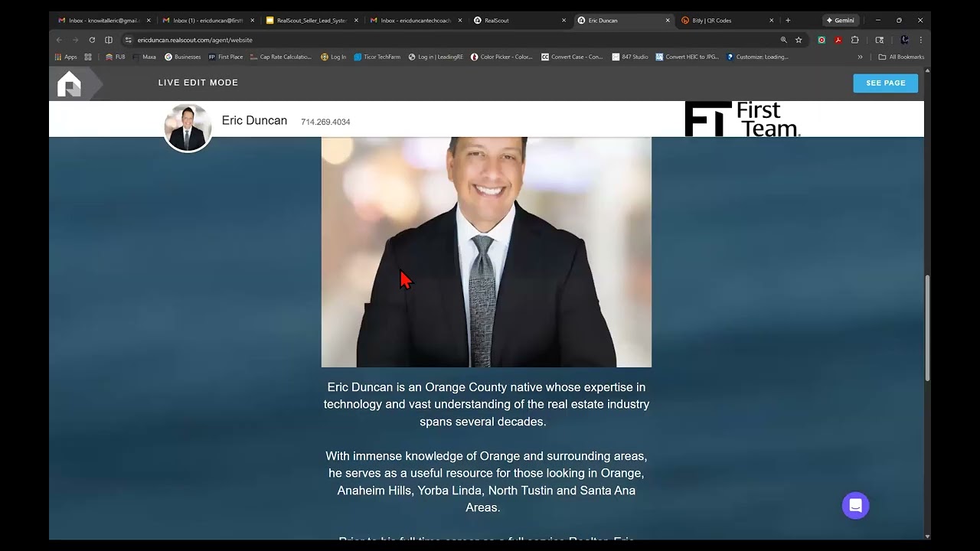
Task: Reload the current page
Action: pyautogui.click(x=92, y=40)
